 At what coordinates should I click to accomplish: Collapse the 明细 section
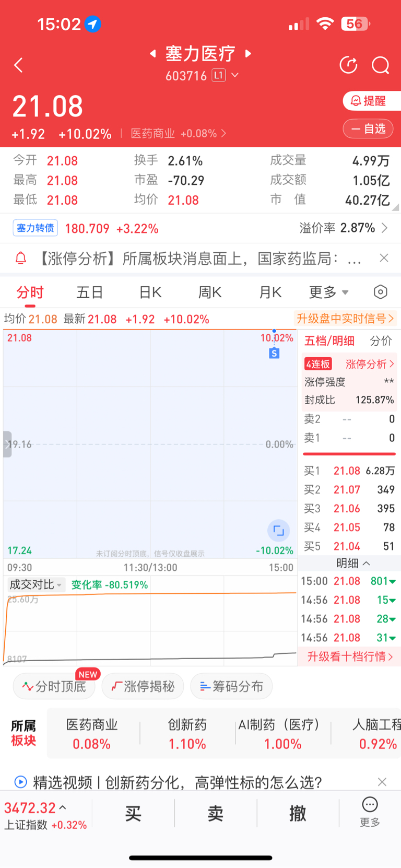[353, 563]
